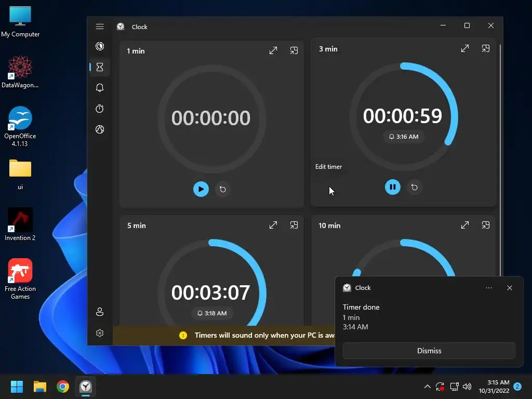Image resolution: width=532 pixels, height=399 pixels.
Task: Open the Windows Start menu
Action: pos(17,387)
